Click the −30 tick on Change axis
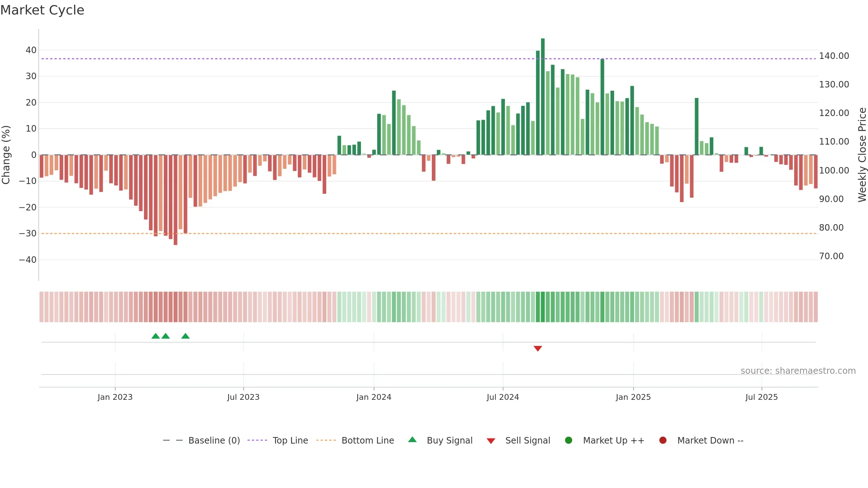The width and height of the screenshot is (868, 488). click(28, 233)
